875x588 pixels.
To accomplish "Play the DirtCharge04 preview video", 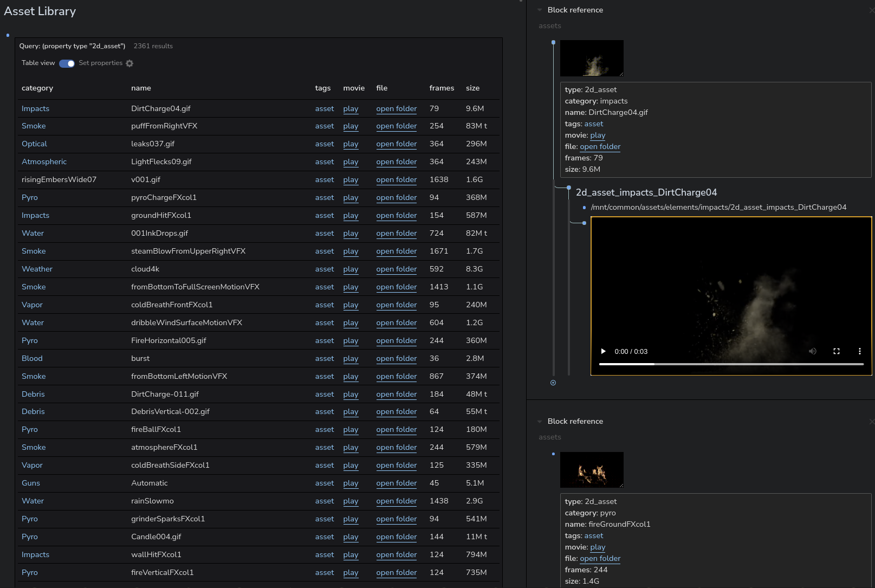I will [603, 351].
